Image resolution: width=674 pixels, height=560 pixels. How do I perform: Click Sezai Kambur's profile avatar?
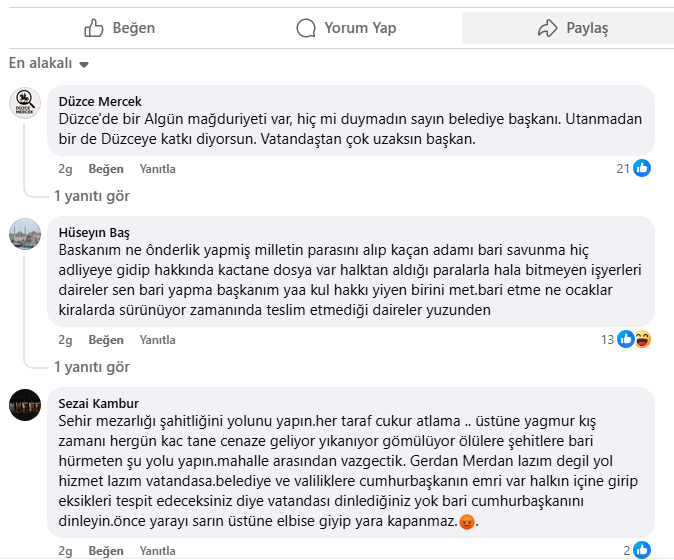pos(25,405)
